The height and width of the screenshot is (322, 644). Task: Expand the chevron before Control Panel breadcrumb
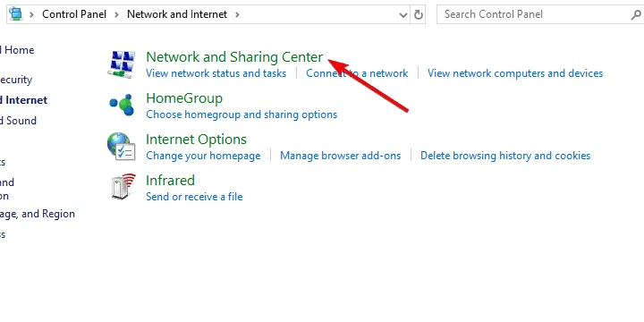click(x=31, y=15)
